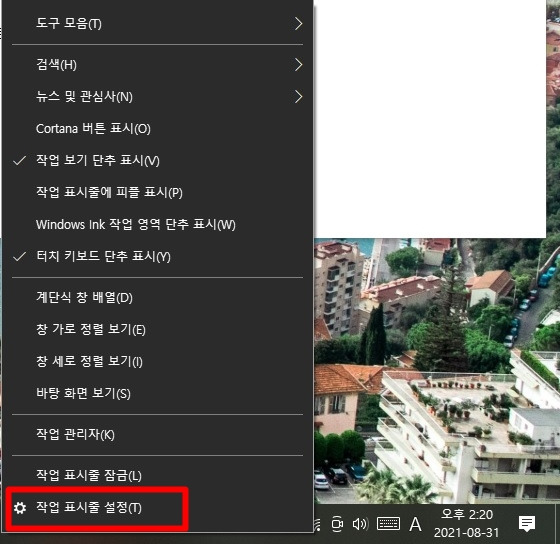Click the clock showing 오후 2:20
The image size is (560, 544).
(x=466, y=524)
